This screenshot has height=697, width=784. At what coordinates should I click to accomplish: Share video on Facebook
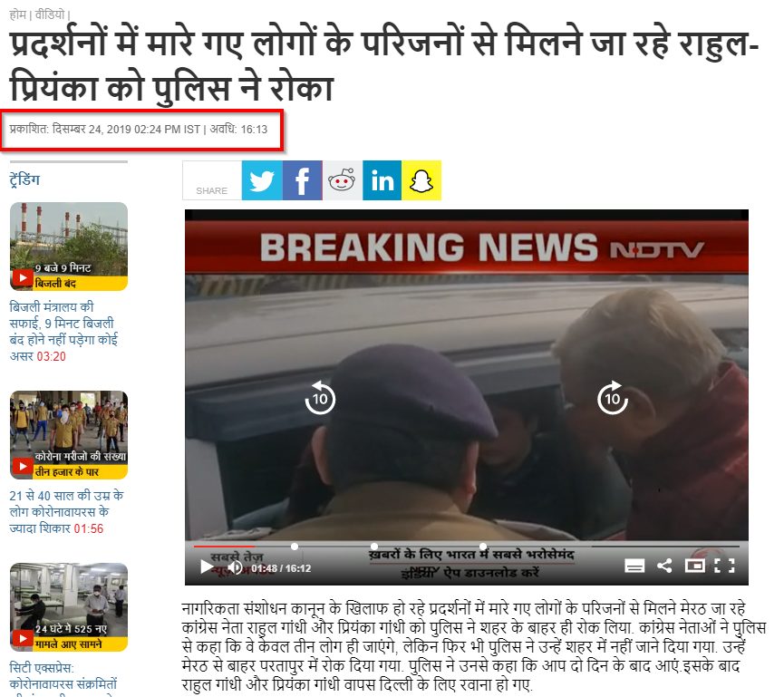[303, 180]
